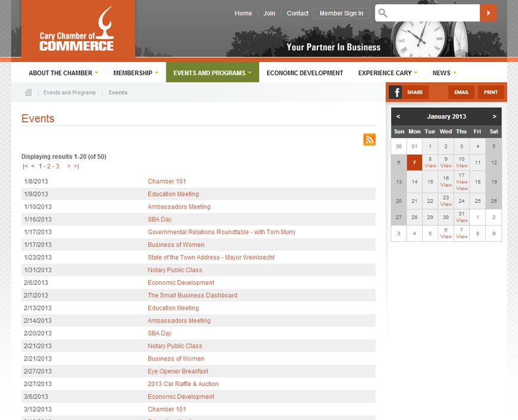The width and height of the screenshot is (518, 420).
Task: Click the Events breadcrumb
Action: (118, 92)
